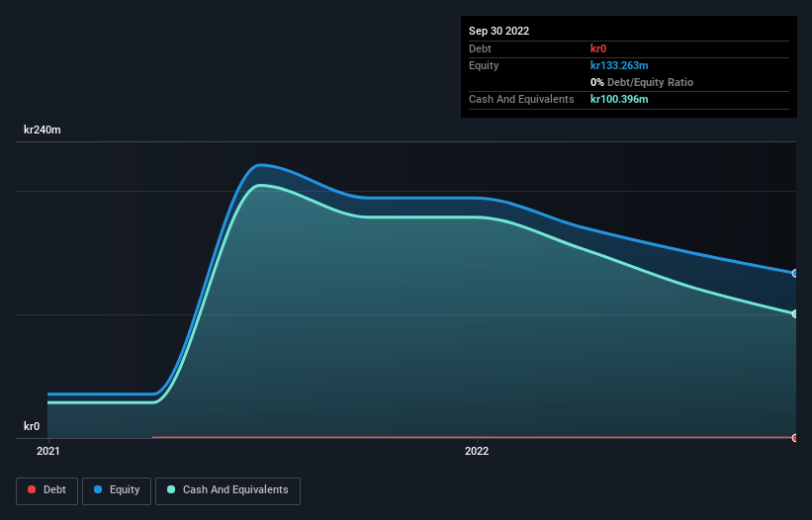Click the teal Cash And Equivalents legend dot
The image size is (812, 520).
point(171,489)
